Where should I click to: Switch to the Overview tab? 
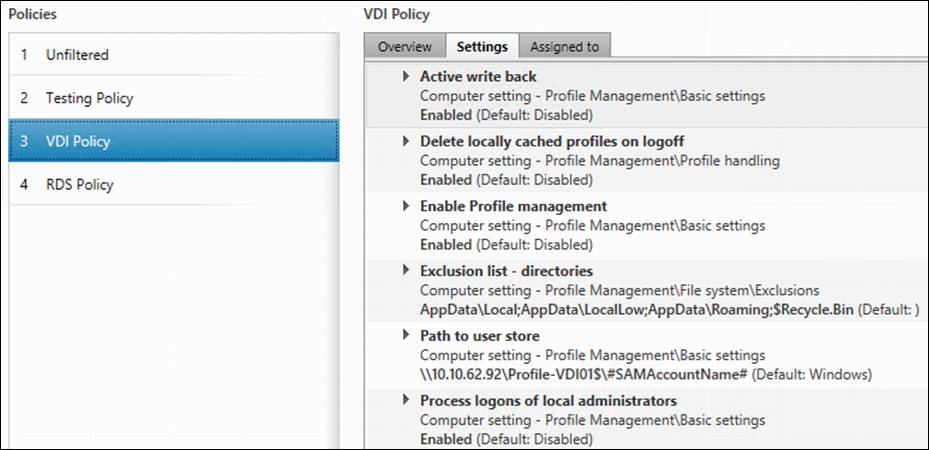point(405,46)
